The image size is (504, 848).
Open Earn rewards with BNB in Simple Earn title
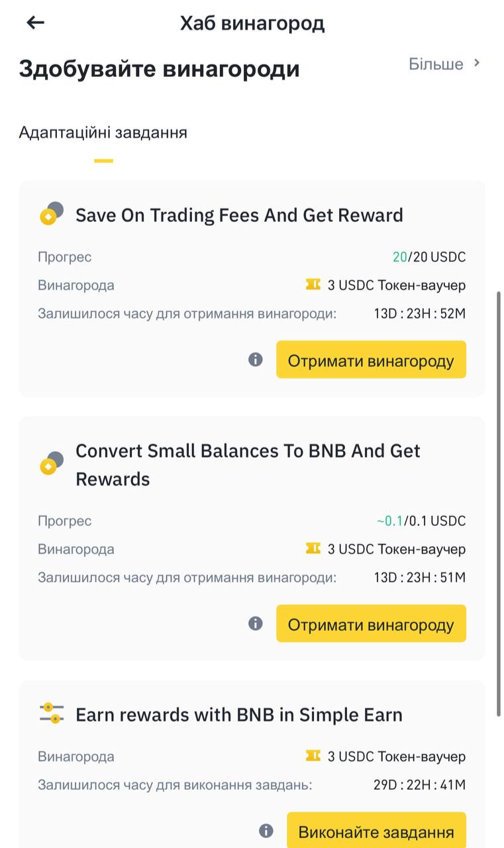coord(239,715)
